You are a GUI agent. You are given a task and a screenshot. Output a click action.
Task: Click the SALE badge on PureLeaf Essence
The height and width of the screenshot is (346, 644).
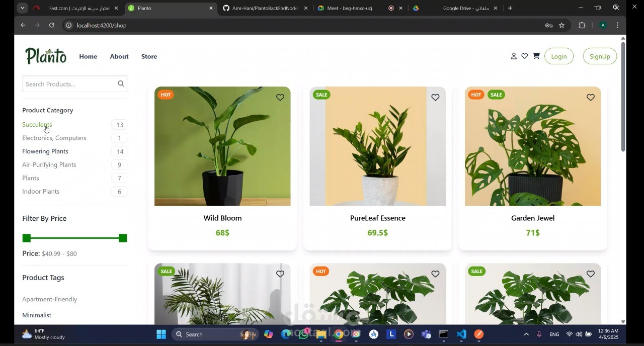point(321,95)
